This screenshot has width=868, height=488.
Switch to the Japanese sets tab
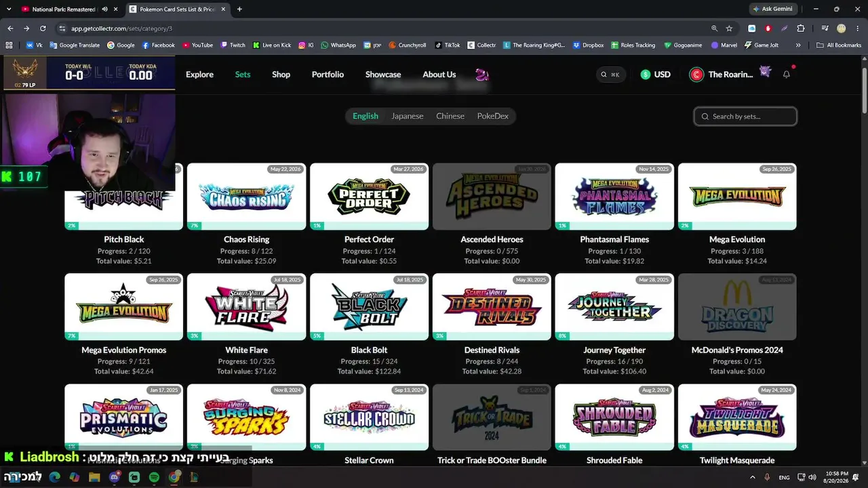click(x=407, y=116)
